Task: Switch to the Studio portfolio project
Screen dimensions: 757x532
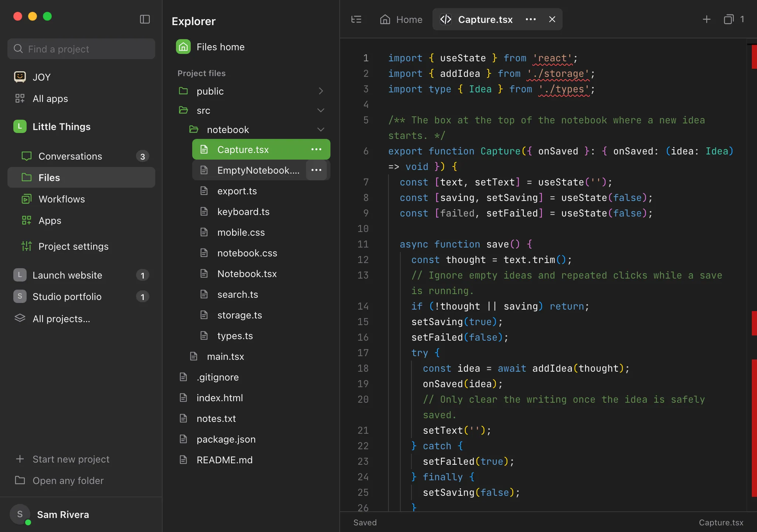Action: pyautogui.click(x=81, y=297)
